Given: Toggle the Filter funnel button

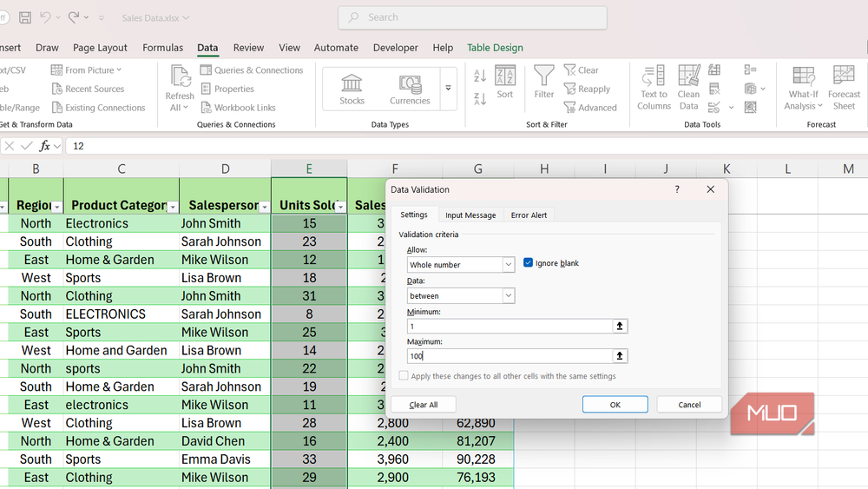Looking at the screenshot, I should pyautogui.click(x=544, y=82).
